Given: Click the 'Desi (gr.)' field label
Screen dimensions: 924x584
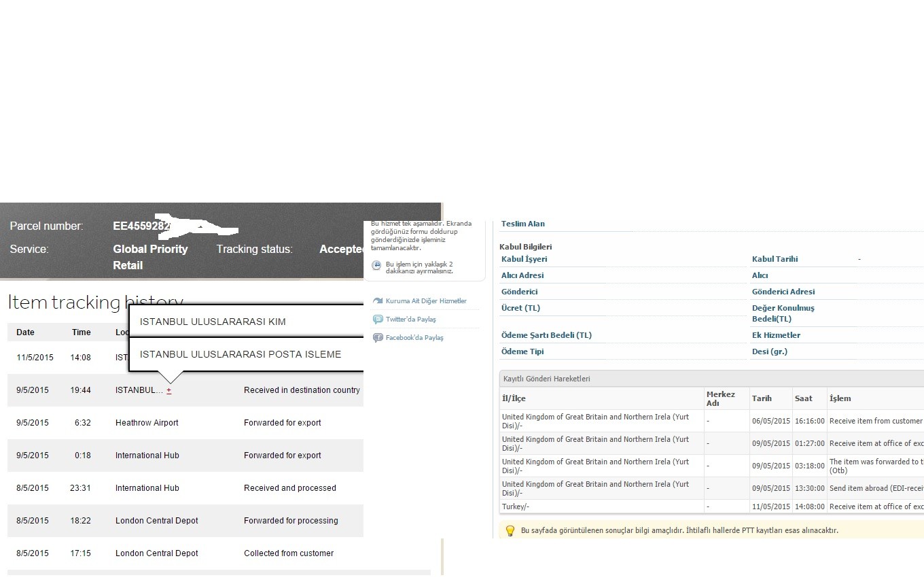Looking at the screenshot, I should pos(770,351).
